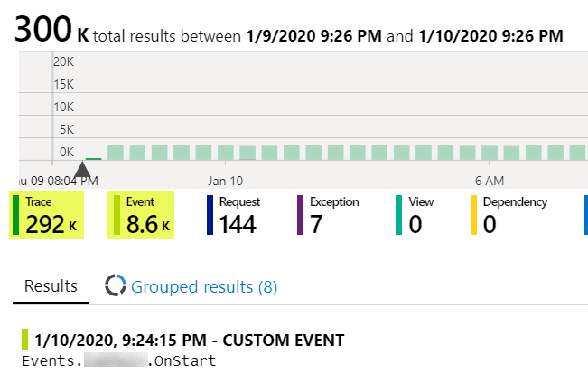588x374 pixels.
Task: Toggle the Request 144 filter
Action: 238,216
